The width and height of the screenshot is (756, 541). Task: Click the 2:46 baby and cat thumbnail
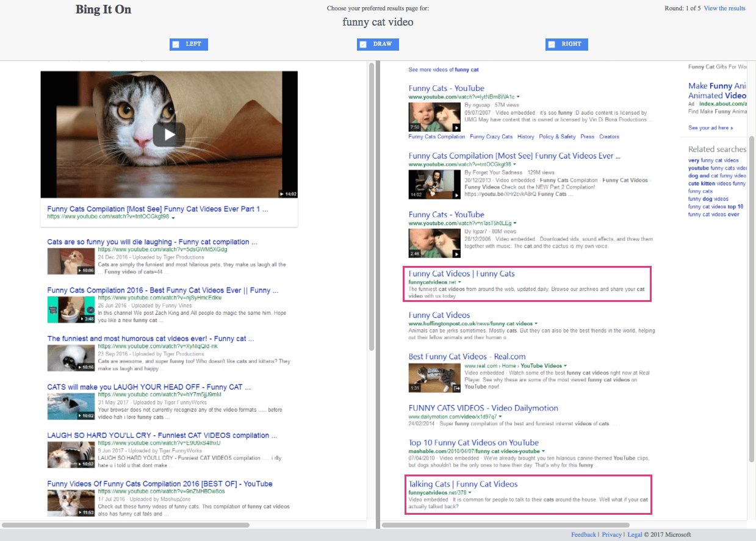pos(434,243)
